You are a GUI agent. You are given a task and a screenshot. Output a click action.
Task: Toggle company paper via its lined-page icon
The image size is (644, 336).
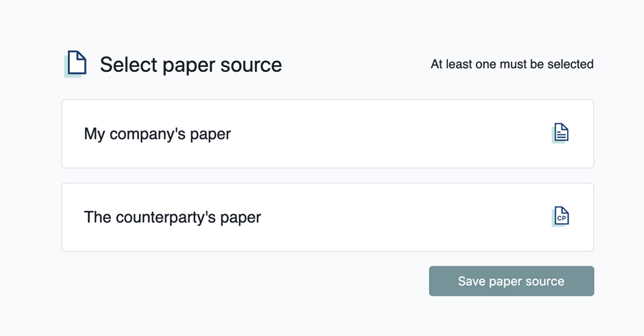pos(560,133)
